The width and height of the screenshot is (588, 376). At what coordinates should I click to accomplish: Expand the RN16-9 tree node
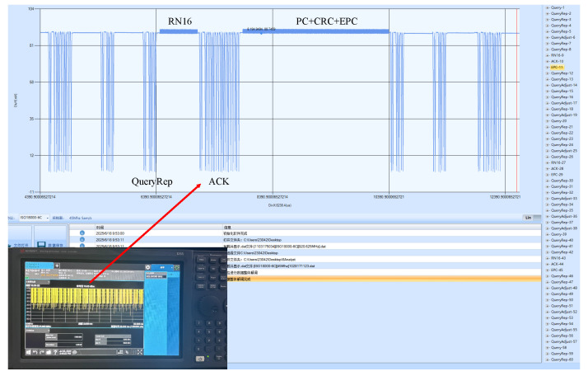(x=548, y=55)
